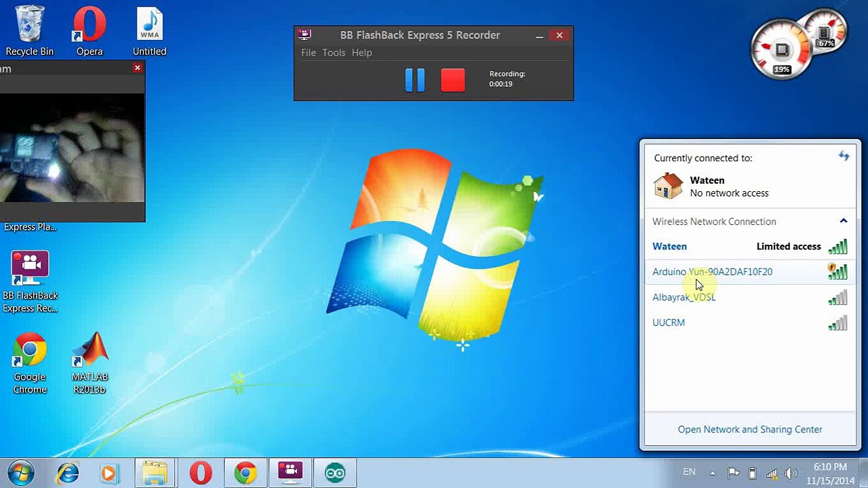Collapse the Wireless Network Connection section

(844, 221)
